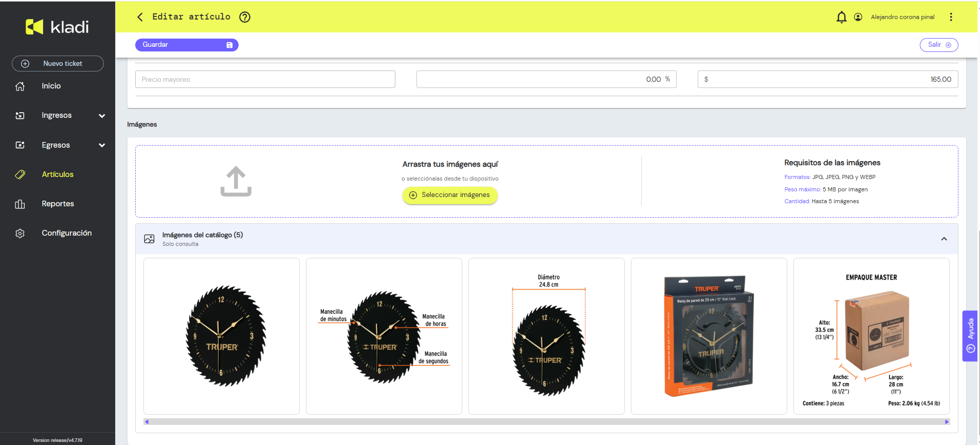Viewport: 980px width, 445px height.
Task: Expand the Egresos submenu chevron
Action: tap(102, 145)
